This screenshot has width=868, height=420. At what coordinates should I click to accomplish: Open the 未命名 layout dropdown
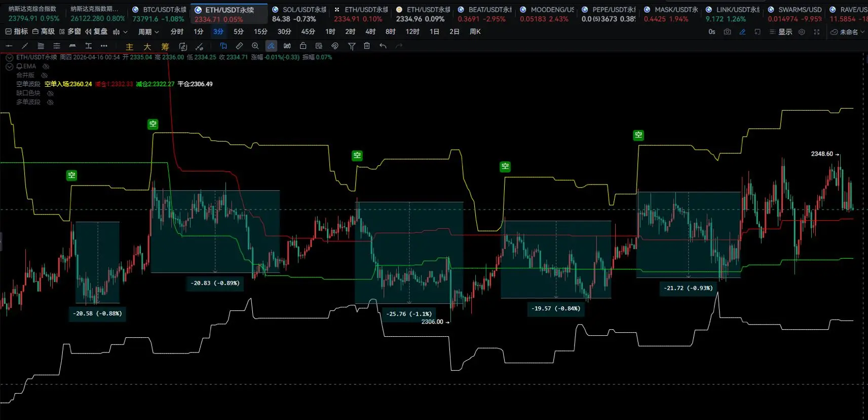pyautogui.click(x=848, y=32)
